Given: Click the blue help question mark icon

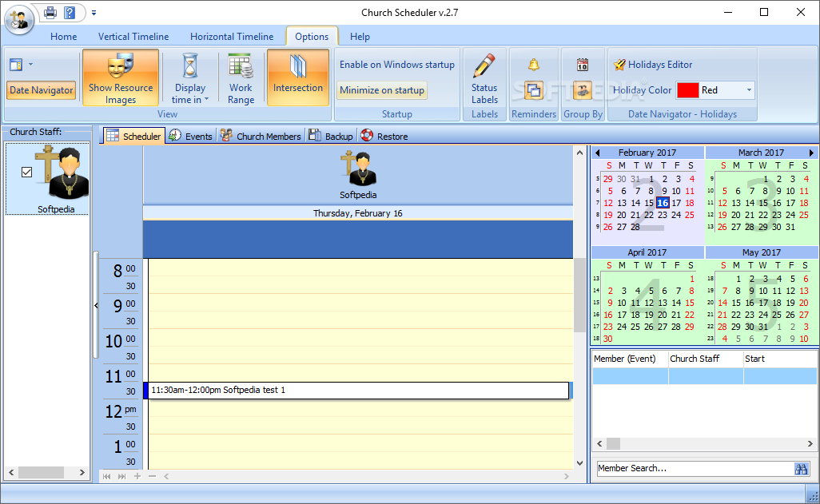Looking at the screenshot, I should [70, 12].
